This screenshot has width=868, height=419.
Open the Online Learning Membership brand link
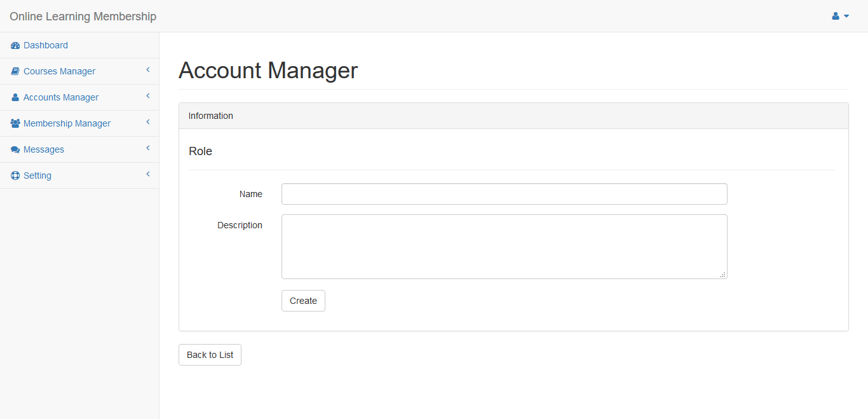83,17
